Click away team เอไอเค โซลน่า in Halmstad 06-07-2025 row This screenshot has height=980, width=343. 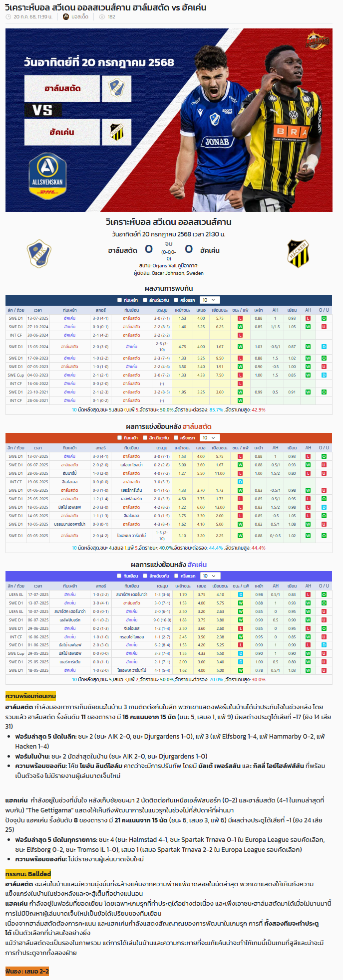(131, 465)
